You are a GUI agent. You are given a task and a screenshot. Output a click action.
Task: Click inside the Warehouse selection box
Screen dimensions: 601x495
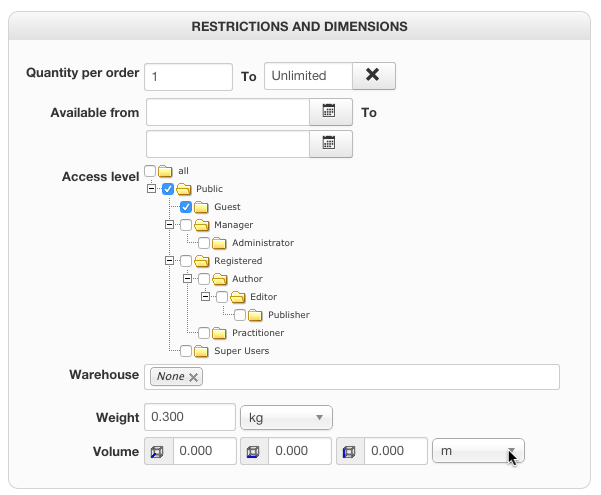[380, 377]
